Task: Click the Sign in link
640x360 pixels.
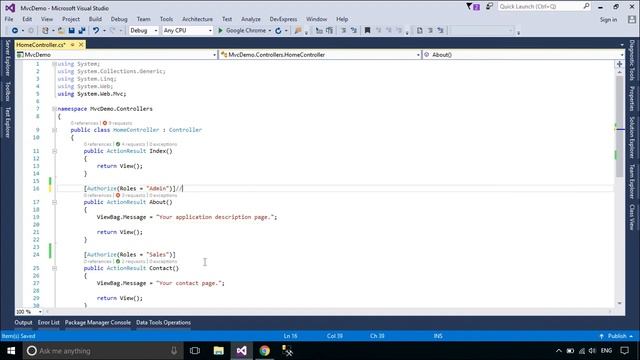Action: pos(608,20)
